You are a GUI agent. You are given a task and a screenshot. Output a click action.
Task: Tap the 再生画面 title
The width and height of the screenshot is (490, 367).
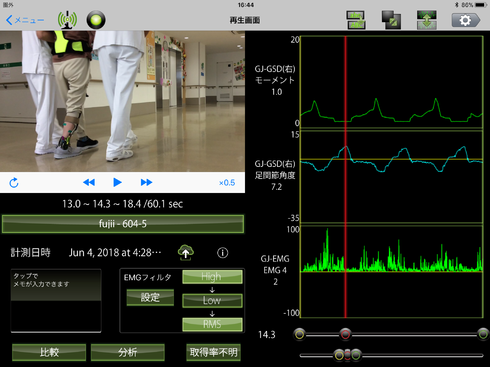click(245, 20)
